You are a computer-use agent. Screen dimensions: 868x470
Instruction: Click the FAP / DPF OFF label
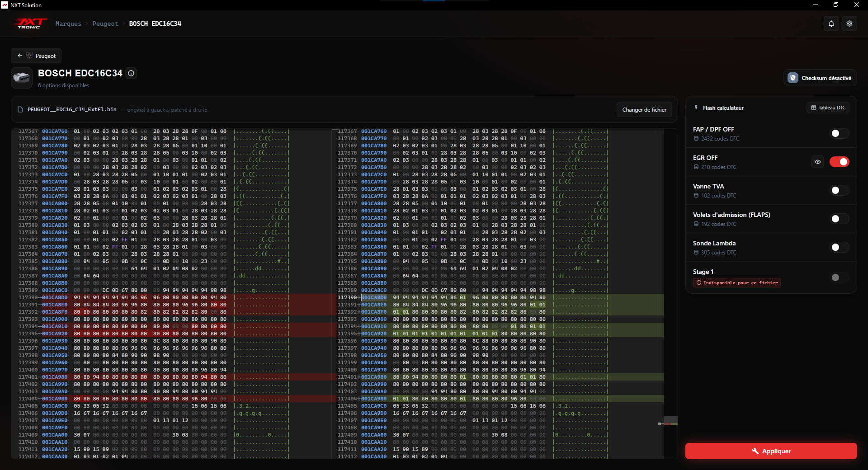713,129
